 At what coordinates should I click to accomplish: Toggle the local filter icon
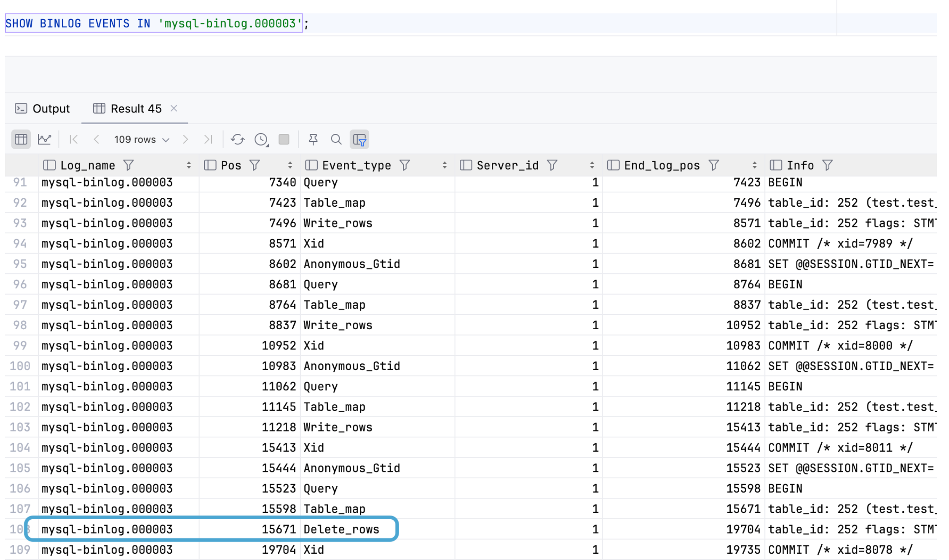tap(359, 139)
